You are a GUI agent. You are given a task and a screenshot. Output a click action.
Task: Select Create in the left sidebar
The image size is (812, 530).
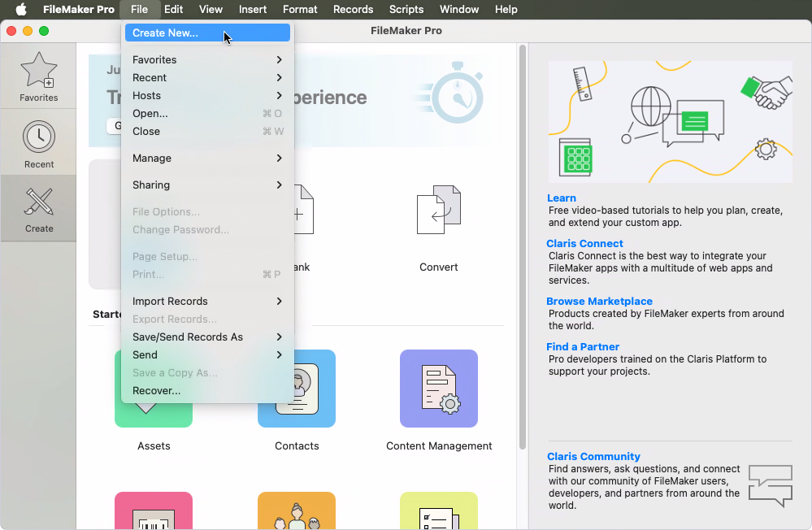click(38, 207)
